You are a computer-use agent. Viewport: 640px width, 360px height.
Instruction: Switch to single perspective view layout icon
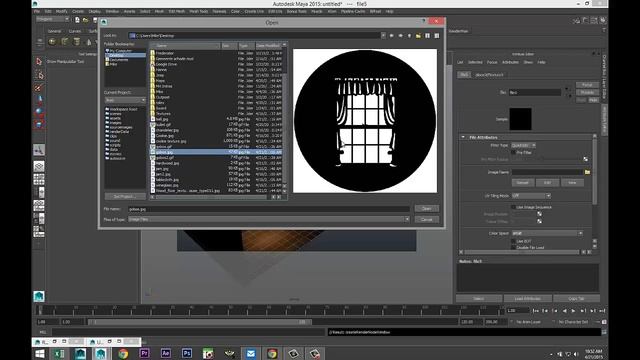[x=39, y=166]
